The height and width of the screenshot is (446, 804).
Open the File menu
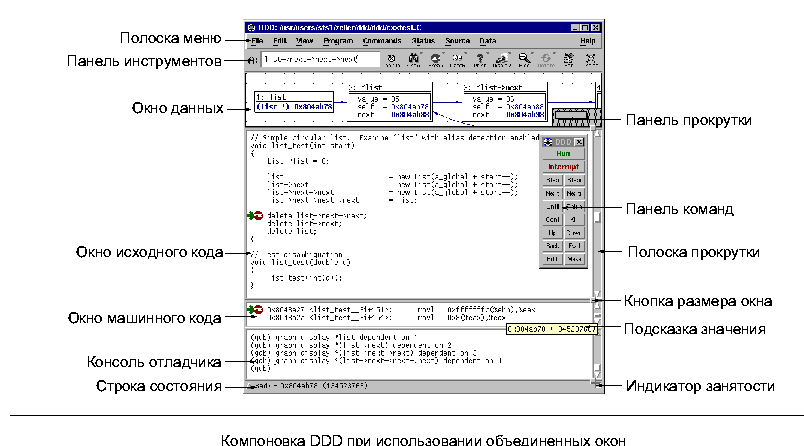click(258, 41)
